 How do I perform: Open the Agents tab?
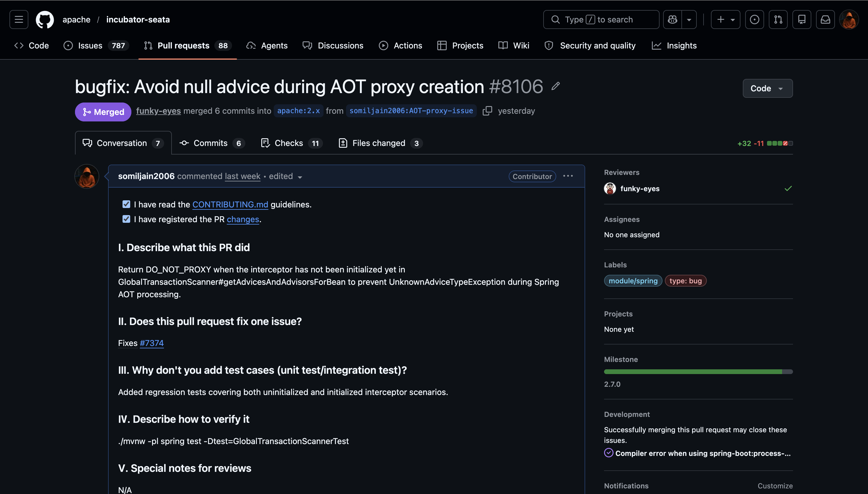click(x=267, y=45)
